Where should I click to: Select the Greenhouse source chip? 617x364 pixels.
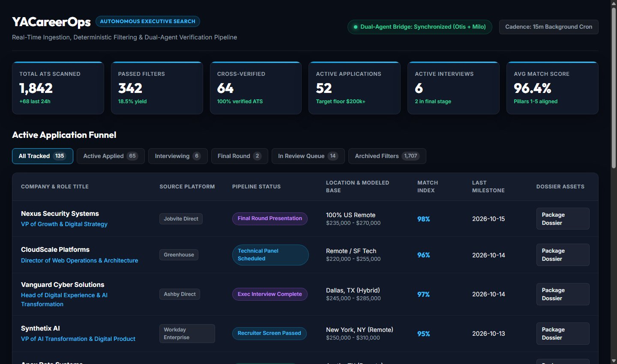pyautogui.click(x=179, y=255)
